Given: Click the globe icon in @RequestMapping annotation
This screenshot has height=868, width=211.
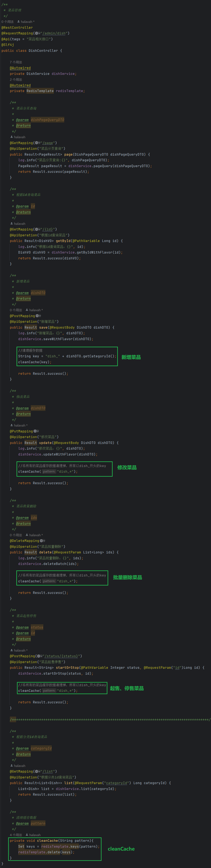Looking at the screenshot, I should pyautogui.click(x=37, y=33).
